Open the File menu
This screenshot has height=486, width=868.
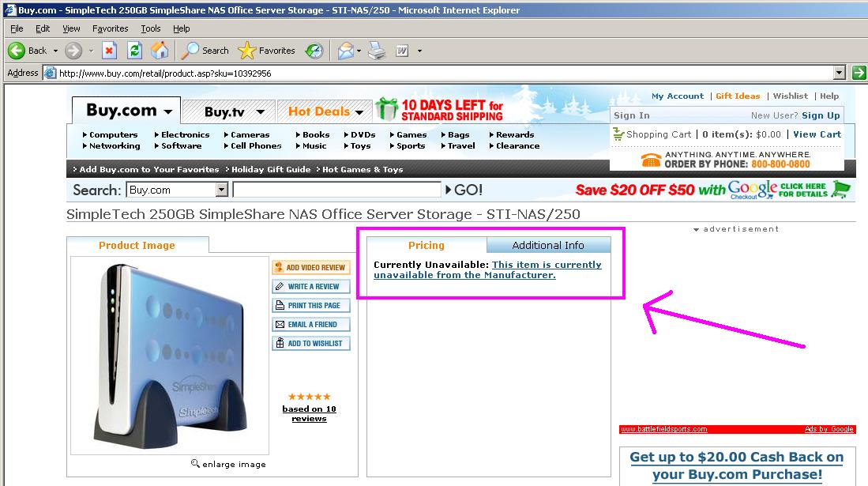(x=17, y=28)
